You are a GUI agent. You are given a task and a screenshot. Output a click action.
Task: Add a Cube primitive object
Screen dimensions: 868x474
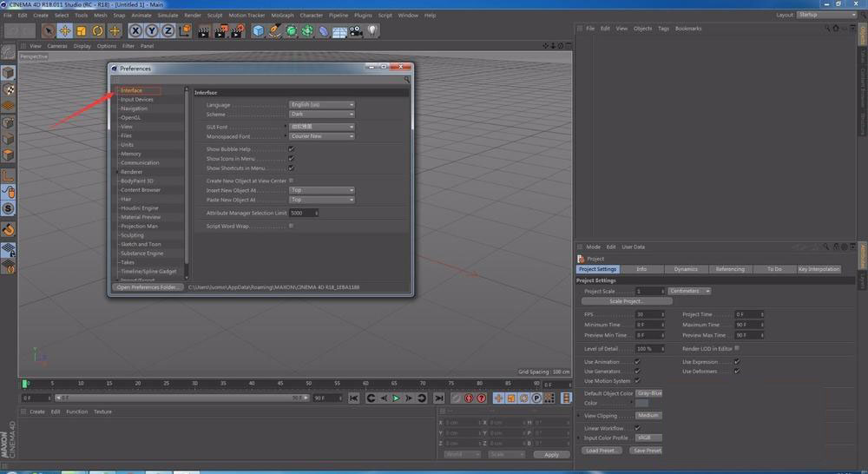258,31
